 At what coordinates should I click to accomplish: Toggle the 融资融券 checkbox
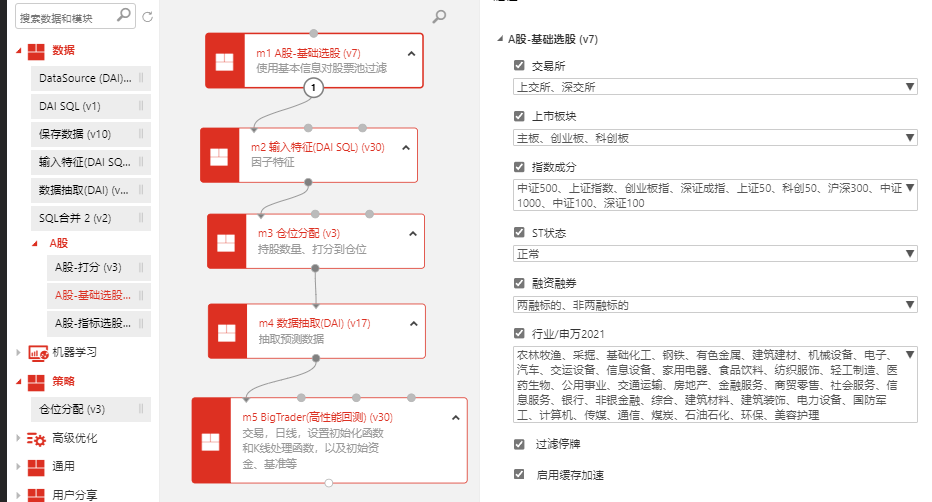click(519, 283)
